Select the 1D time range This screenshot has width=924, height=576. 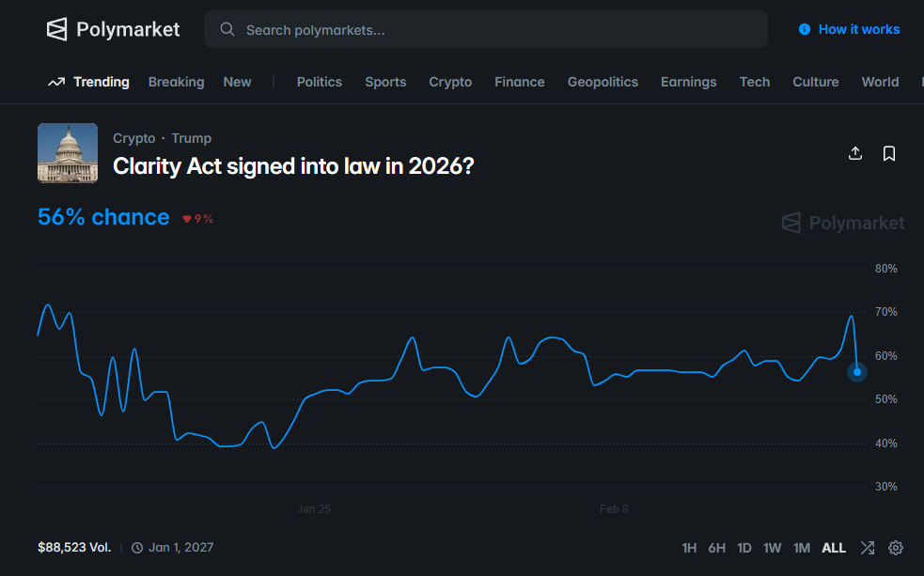[744, 547]
